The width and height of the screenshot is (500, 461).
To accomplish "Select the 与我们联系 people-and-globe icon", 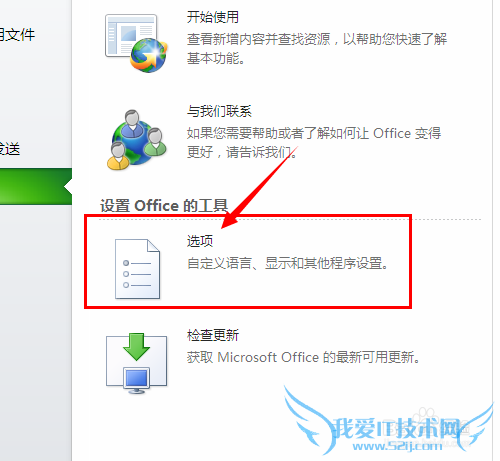I will tap(136, 140).
